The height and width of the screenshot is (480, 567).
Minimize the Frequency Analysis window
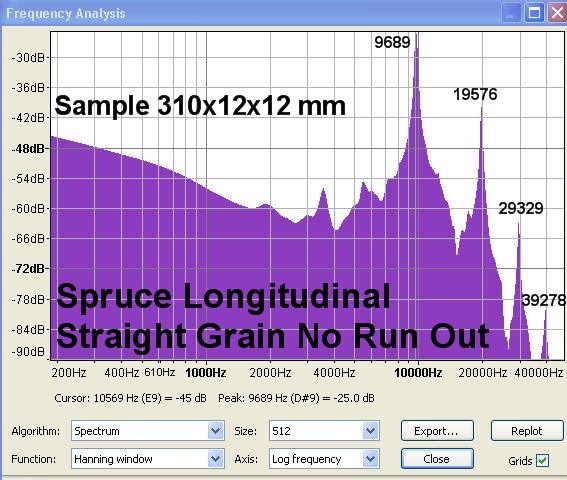511,13
